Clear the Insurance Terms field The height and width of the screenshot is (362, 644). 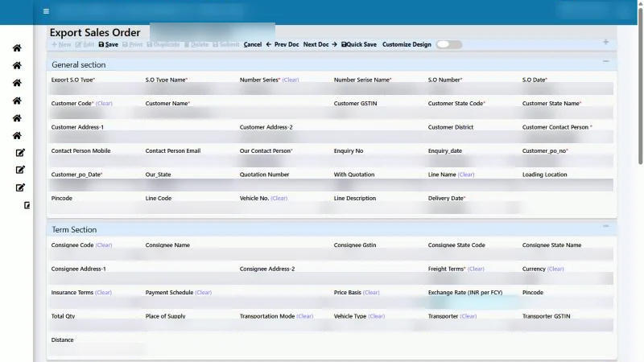pyautogui.click(x=103, y=293)
